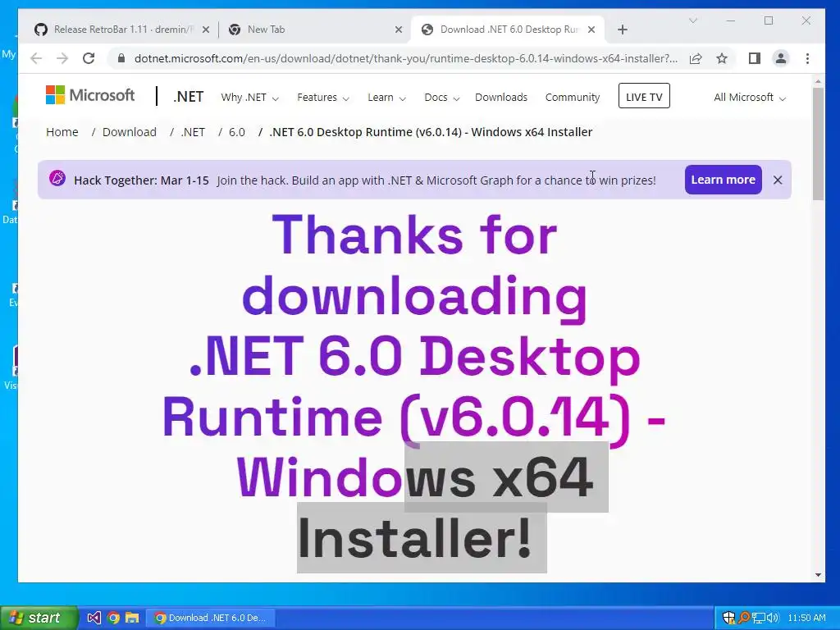
Task: Expand the Docs menu
Action: pos(441,98)
